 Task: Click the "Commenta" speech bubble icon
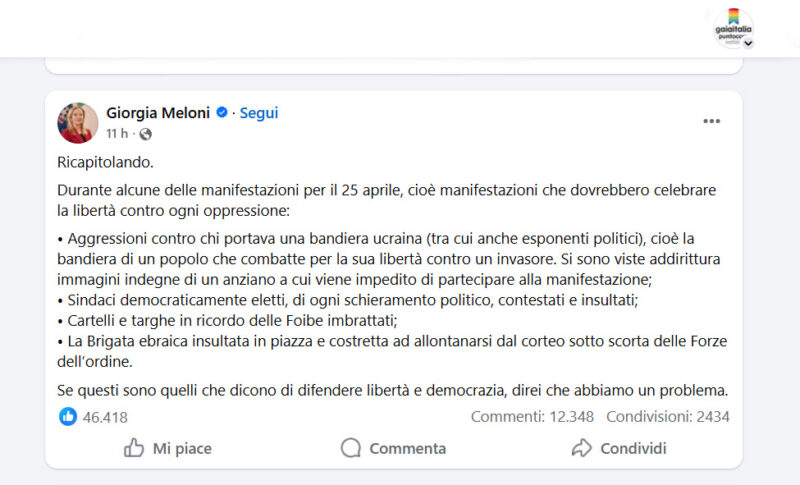pos(351,448)
